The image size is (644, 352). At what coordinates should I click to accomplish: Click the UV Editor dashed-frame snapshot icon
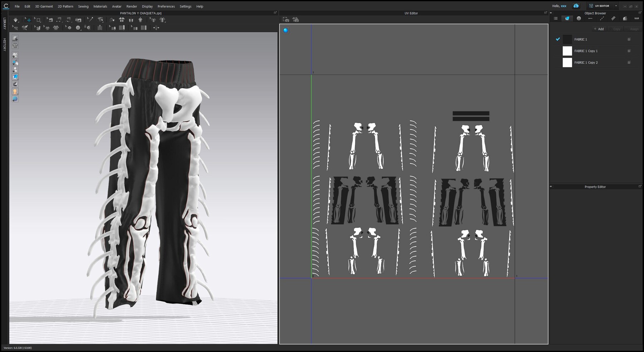pos(286,20)
